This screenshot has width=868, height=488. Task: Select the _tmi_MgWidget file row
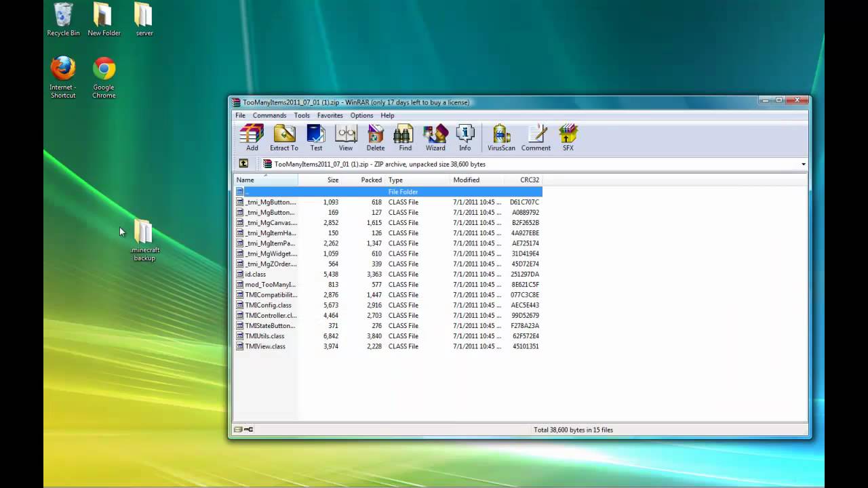point(388,253)
